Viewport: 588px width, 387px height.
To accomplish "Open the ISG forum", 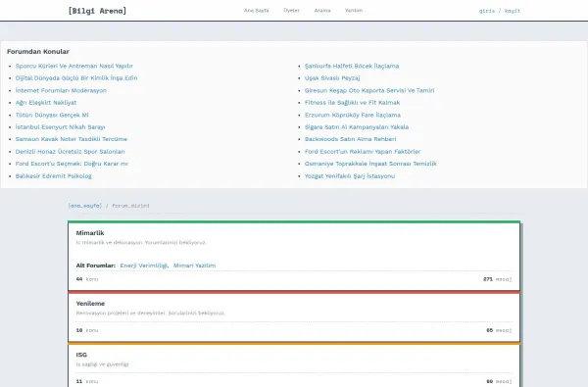I will pyautogui.click(x=81, y=355).
